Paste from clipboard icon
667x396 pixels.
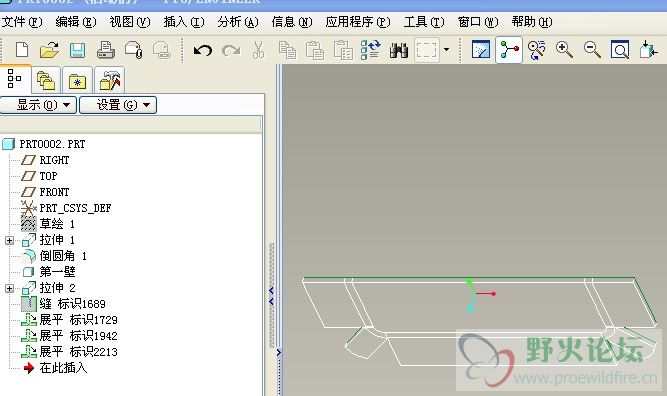315,50
